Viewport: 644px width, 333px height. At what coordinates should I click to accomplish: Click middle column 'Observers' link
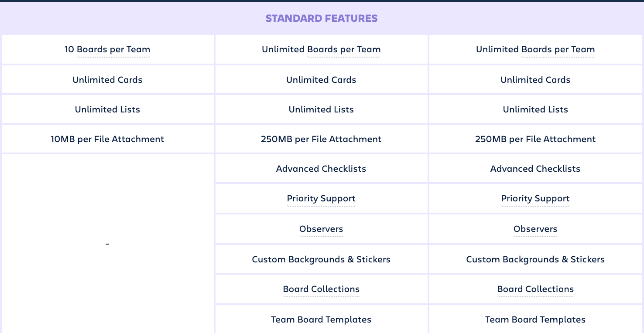(x=321, y=229)
